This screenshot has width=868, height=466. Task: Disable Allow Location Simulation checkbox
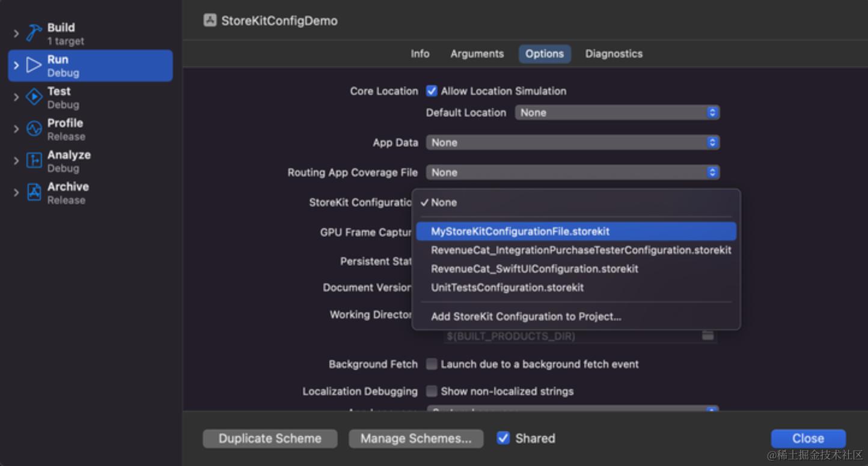432,91
